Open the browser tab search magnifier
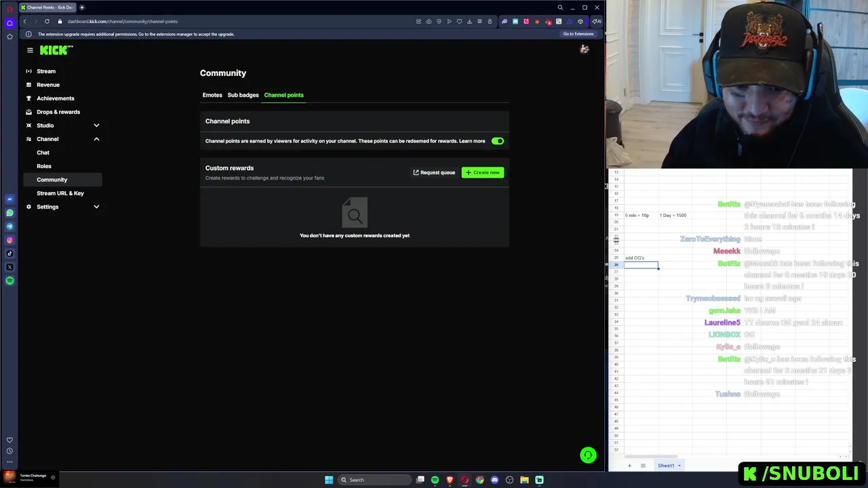868x488 pixels. (x=560, y=7)
